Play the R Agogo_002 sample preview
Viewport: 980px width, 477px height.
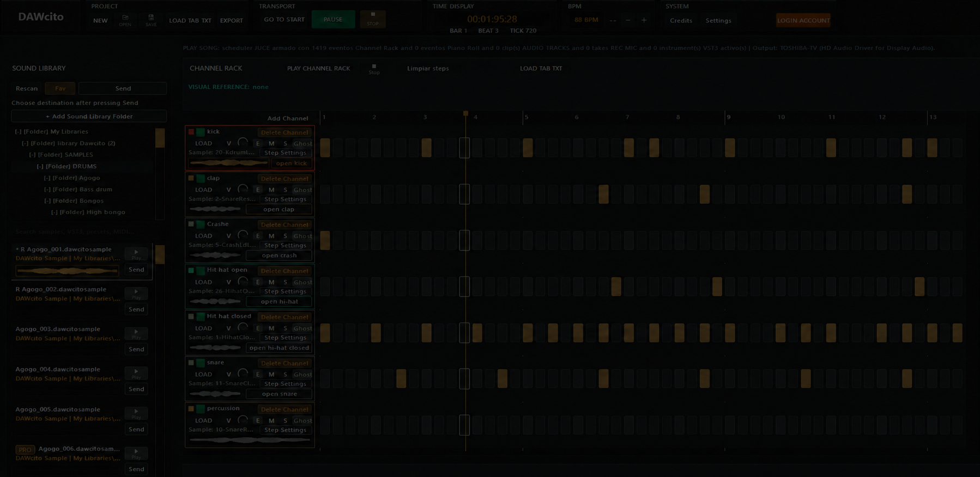click(136, 294)
